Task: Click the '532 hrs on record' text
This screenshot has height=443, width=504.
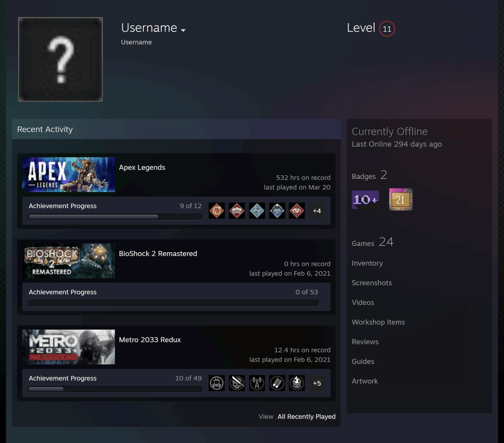Action: point(303,178)
